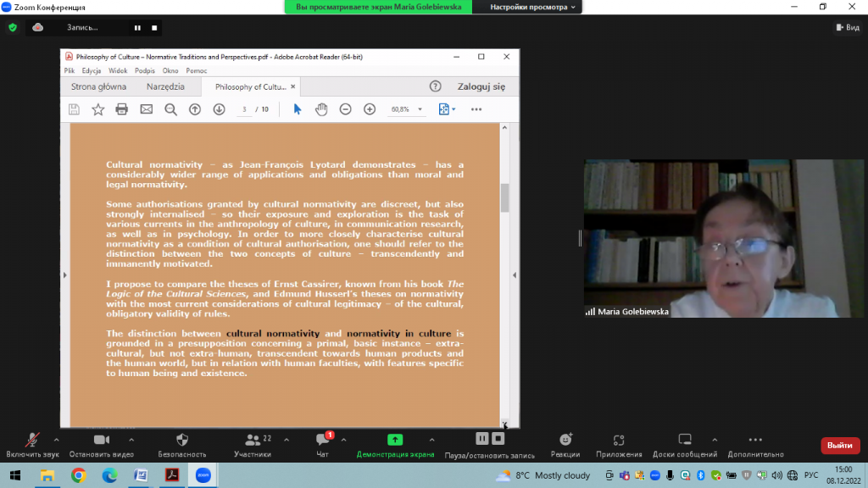The width and height of the screenshot is (868, 488).
Task: Click the green encryption shield icon
Action: pyautogui.click(x=13, y=27)
